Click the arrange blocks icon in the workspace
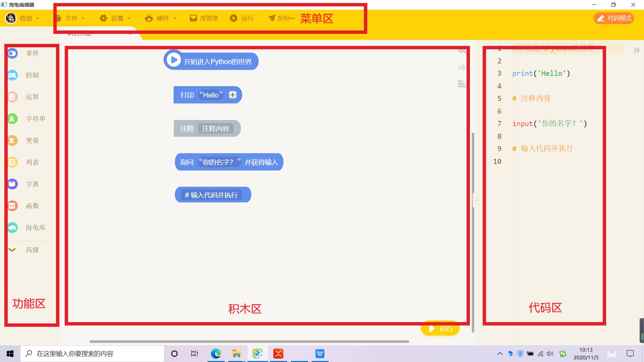This screenshot has width=644, height=362. coord(462,83)
